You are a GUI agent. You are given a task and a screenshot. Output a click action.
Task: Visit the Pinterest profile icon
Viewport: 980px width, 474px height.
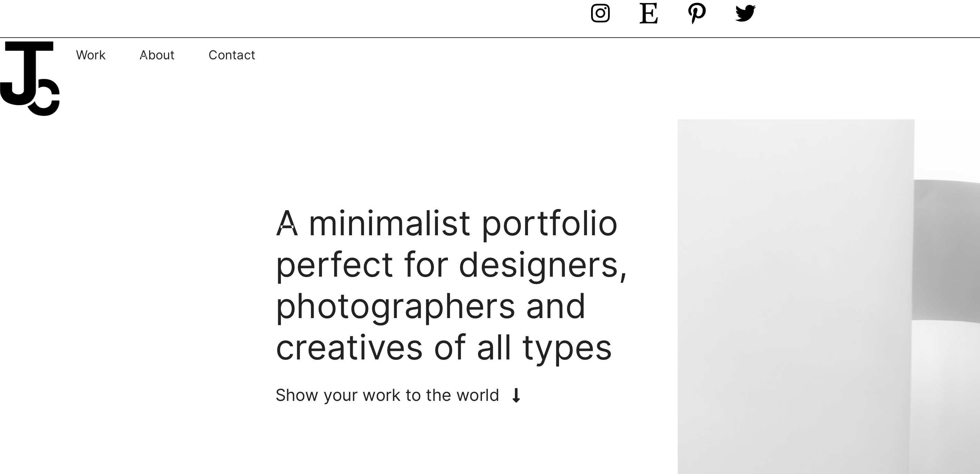click(x=697, y=13)
